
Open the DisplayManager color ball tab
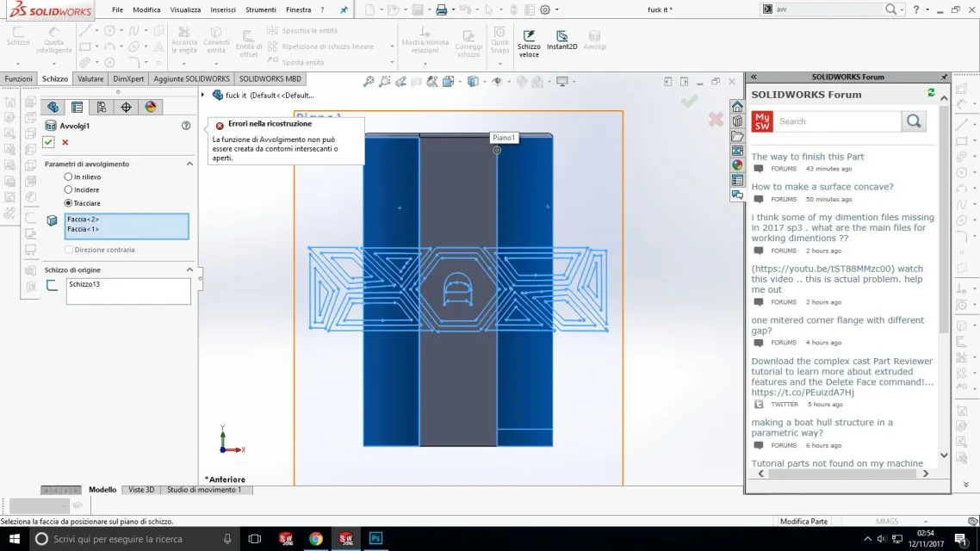pyautogui.click(x=151, y=108)
